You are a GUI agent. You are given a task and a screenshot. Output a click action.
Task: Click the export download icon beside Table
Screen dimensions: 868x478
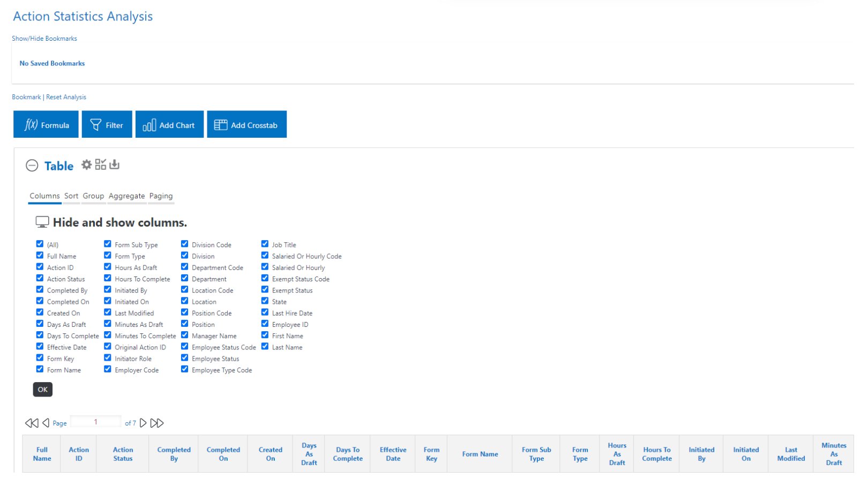tap(114, 165)
